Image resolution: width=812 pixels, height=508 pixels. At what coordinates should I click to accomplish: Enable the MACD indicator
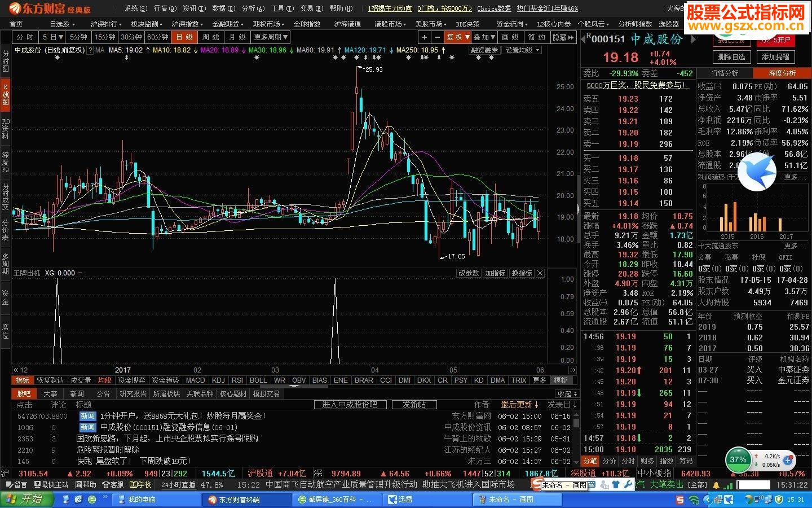(195, 380)
